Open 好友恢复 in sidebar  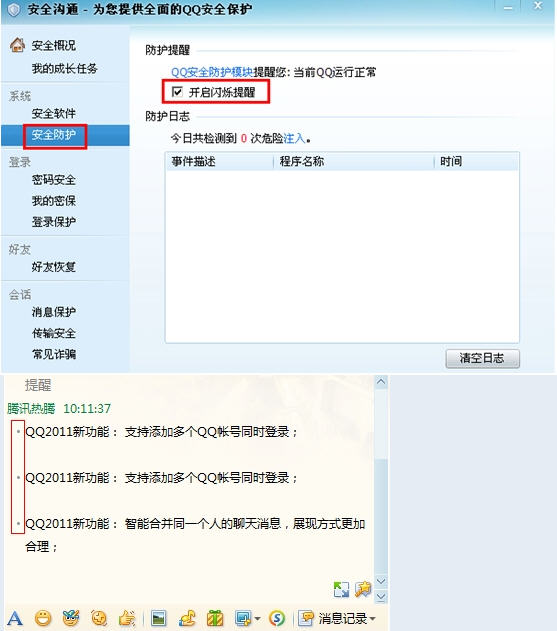[54, 266]
